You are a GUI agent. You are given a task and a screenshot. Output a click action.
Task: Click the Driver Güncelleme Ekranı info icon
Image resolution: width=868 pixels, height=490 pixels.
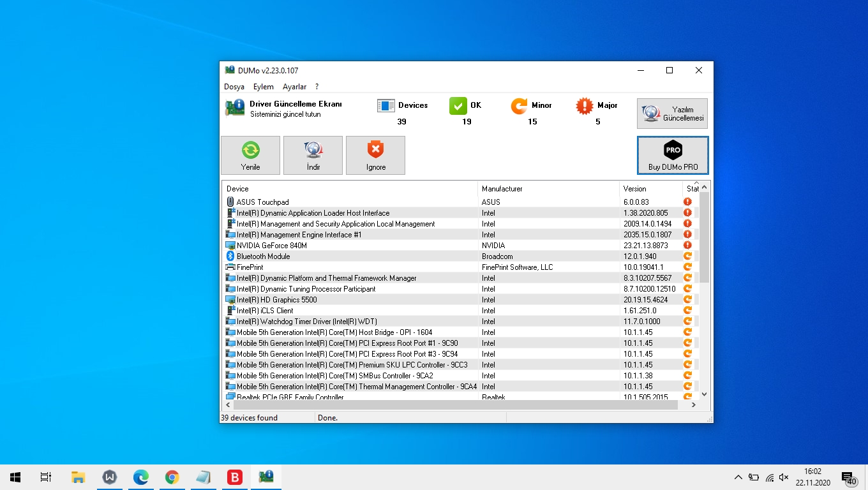(x=235, y=107)
